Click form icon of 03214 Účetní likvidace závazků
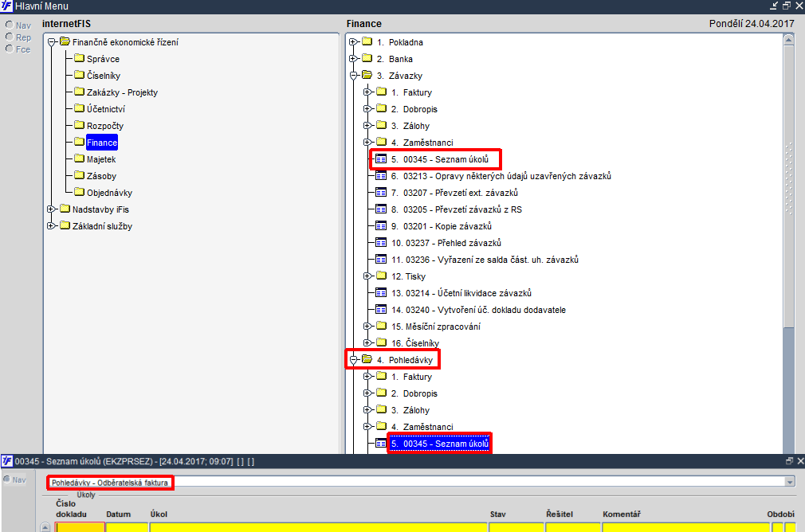The width and height of the screenshot is (805, 532). point(381,292)
